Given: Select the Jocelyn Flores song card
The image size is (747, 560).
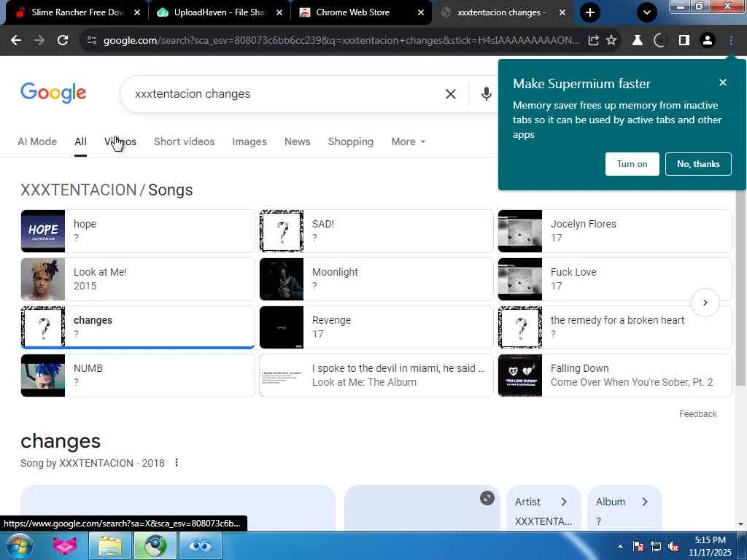Looking at the screenshot, I should pyautogui.click(x=615, y=231).
